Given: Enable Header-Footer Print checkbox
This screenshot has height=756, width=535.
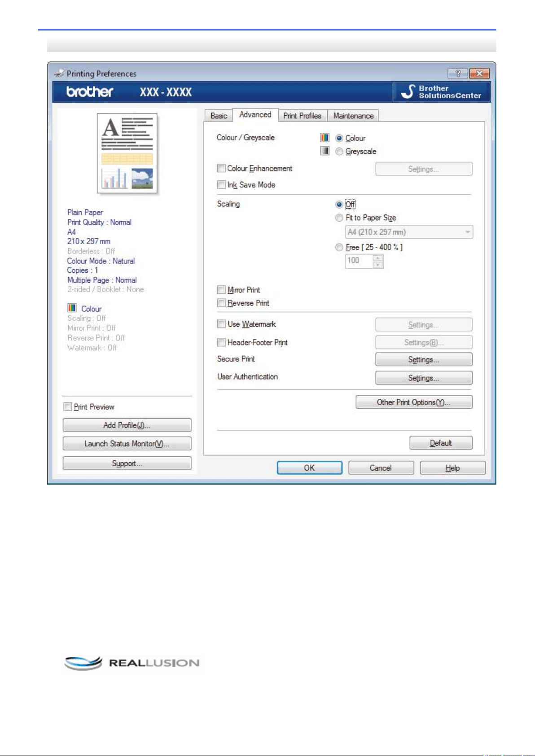Looking at the screenshot, I should [221, 342].
